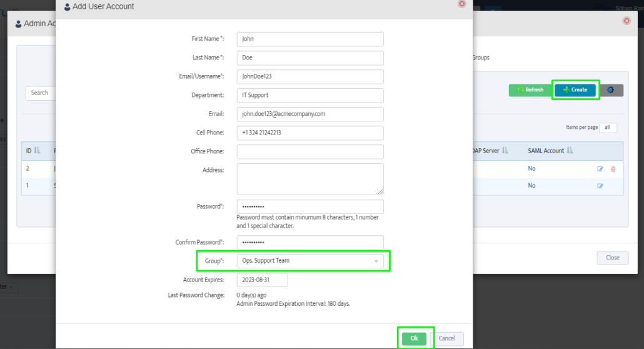Sort by SAML Account column icon

570,151
